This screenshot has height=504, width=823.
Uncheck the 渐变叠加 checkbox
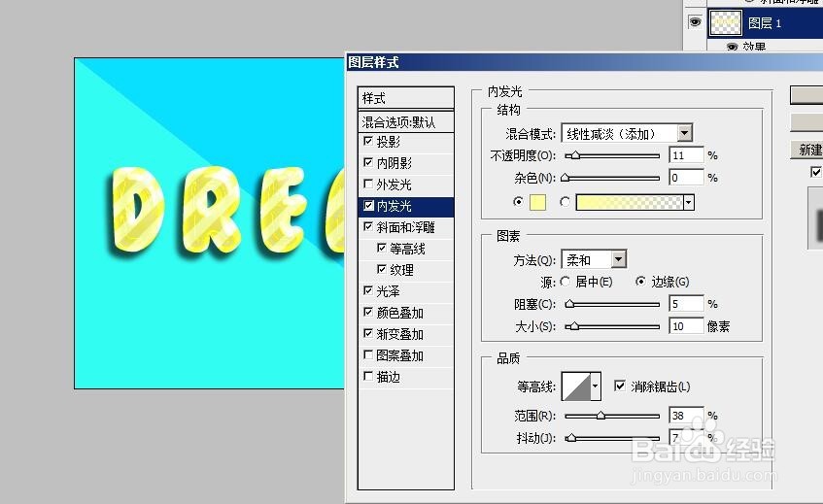[368, 333]
